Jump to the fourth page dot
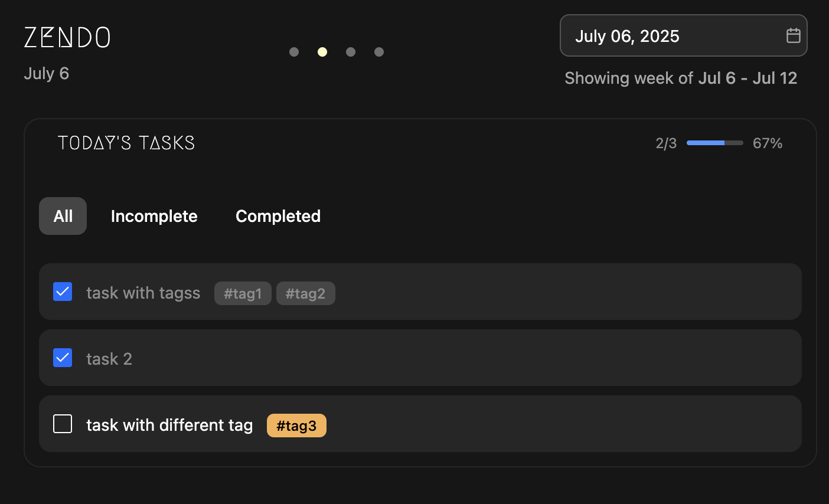829x504 pixels. [x=379, y=52]
